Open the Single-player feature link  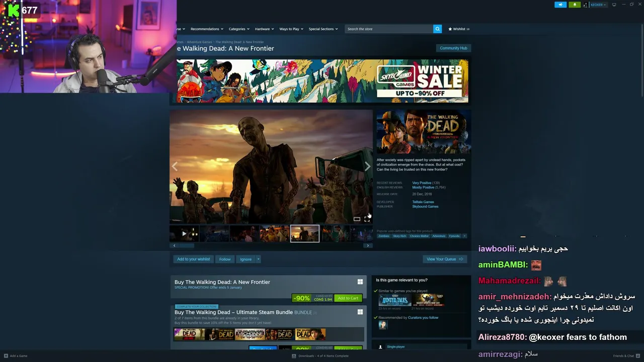(395, 346)
